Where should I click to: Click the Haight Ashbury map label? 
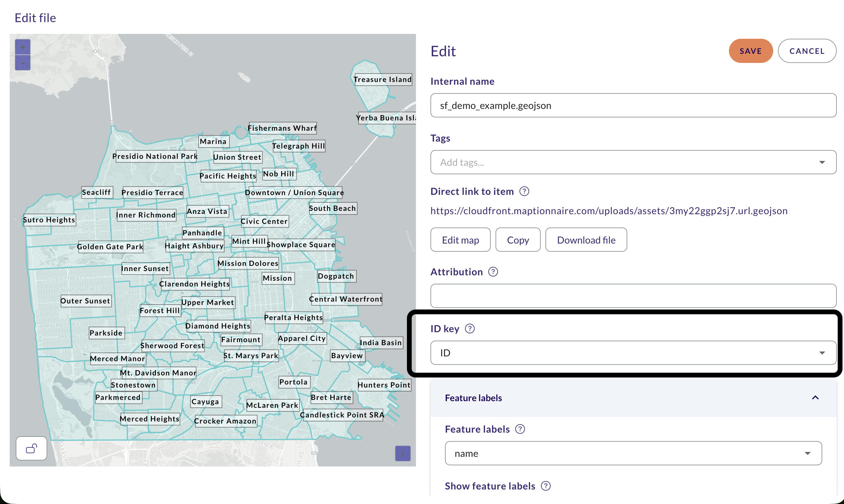[x=195, y=246]
